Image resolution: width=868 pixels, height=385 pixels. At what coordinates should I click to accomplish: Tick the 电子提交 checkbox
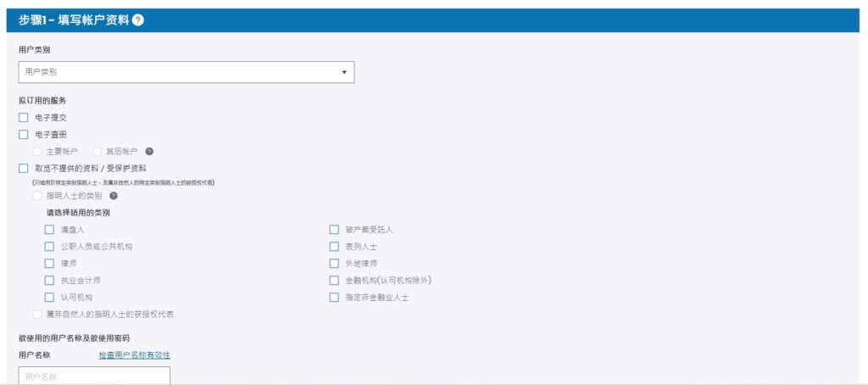(x=23, y=117)
